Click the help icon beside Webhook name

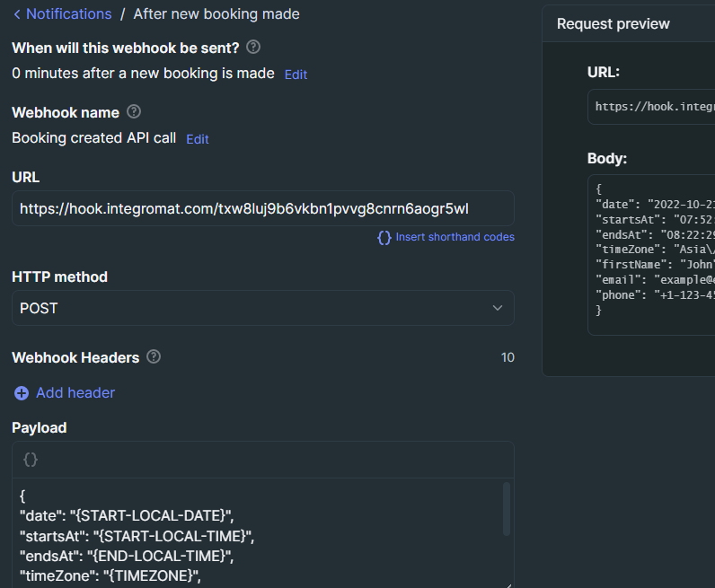point(134,111)
